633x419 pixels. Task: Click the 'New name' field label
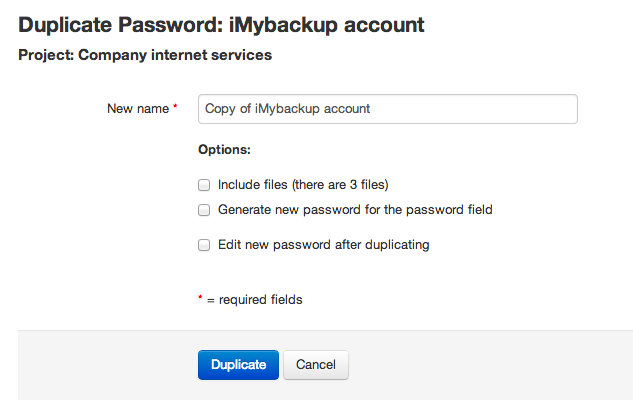(138, 109)
